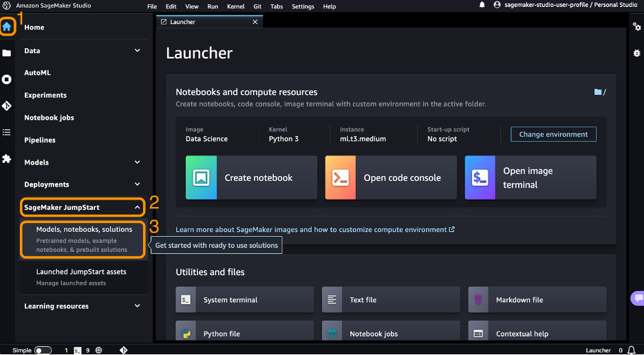Click the Python file icon
This screenshot has height=355, width=644.
pyautogui.click(x=186, y=333)
